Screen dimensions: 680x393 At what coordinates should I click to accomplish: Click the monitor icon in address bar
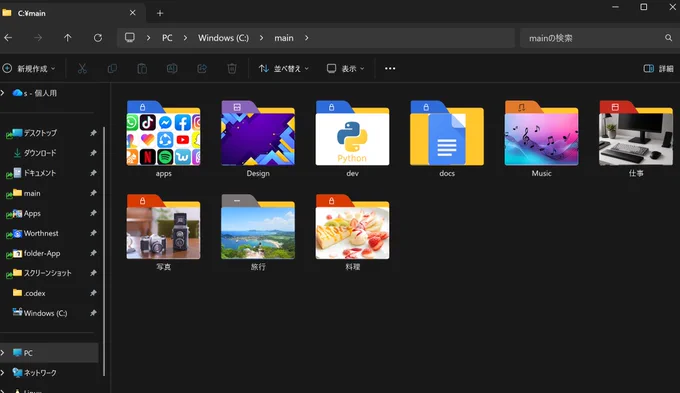pos(130,38)
